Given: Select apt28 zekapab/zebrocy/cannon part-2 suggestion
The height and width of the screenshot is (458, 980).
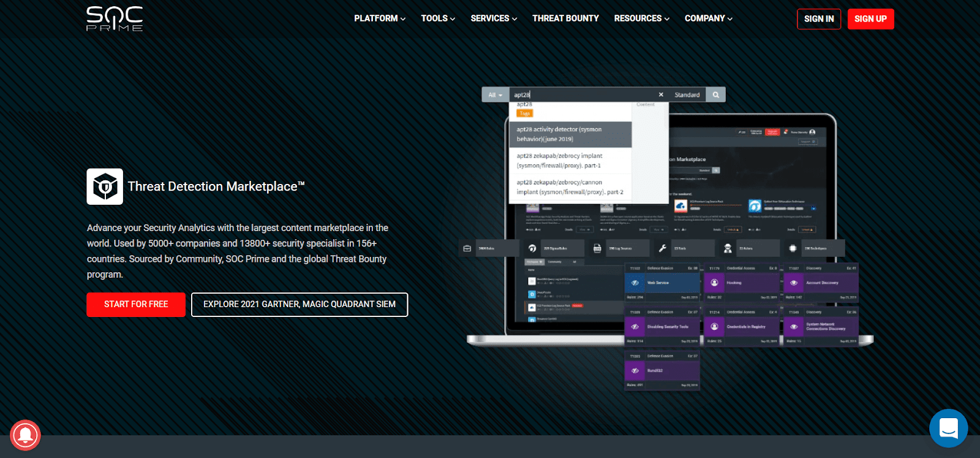Looking at the screenshot, I should (570, 187).
